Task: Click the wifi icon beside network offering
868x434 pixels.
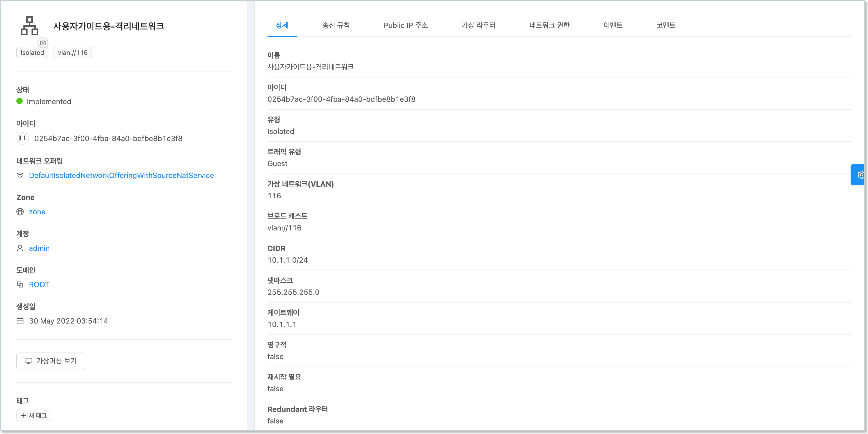Action: click(x=20, y=175)
